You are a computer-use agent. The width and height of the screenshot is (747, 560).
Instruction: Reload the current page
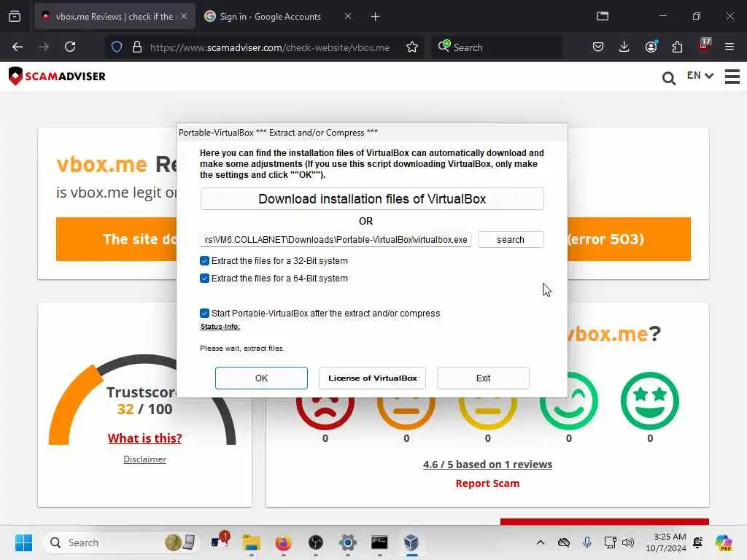tap(70, 47)
